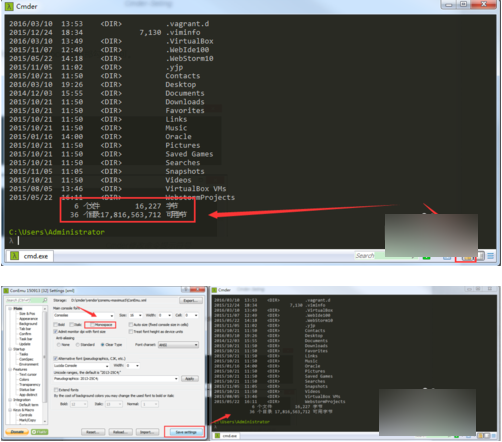Open the main console font dropdown
The height and width of the screenshot is (442, 502).
[x=84, y=315]
